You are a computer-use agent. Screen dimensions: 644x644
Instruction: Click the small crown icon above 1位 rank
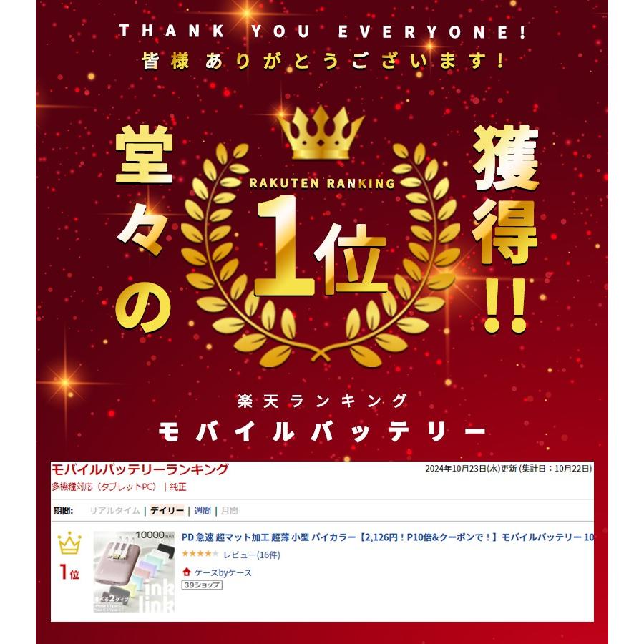click(x=69, y=543)
